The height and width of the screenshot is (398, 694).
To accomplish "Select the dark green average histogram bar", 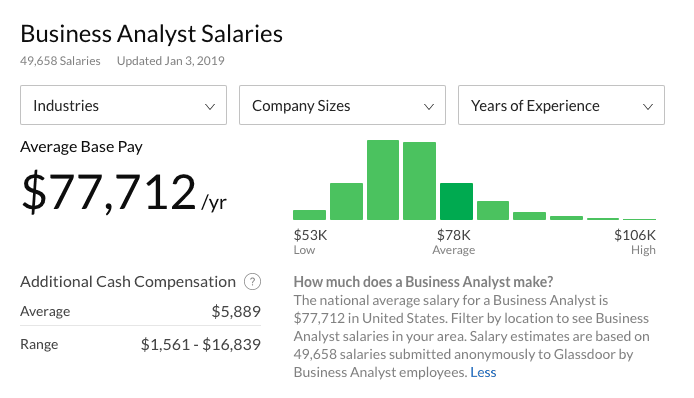I will (x=456, y=201).
